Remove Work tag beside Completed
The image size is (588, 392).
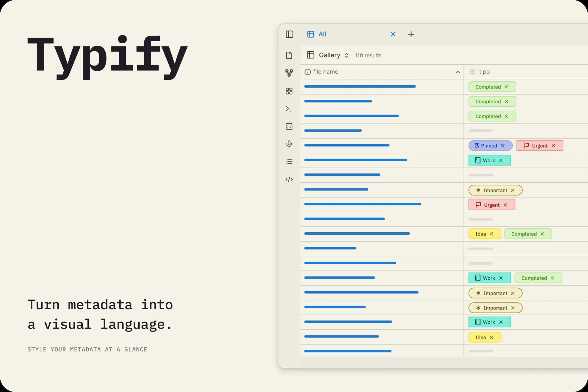(501, 278)
